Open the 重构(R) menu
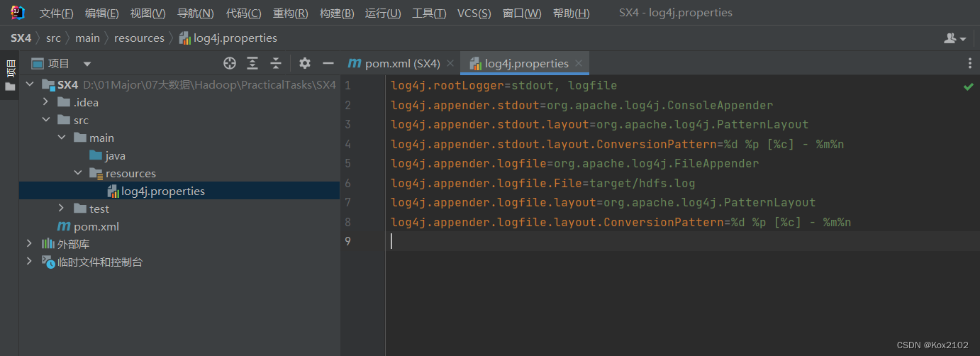The width and height of the screenshot is (980, 356). pyautogui.click(x=290, y=13)
